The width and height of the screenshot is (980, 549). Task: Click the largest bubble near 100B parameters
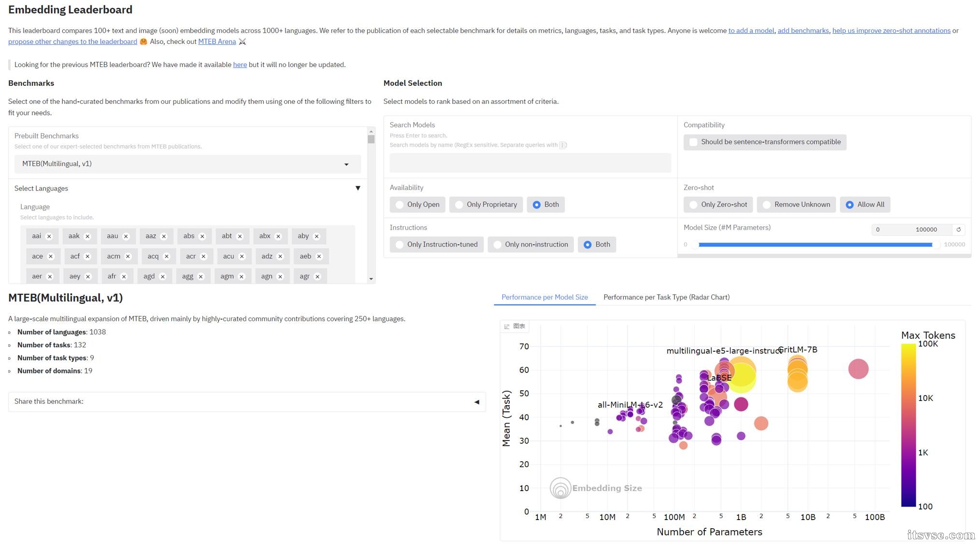point(858,370)
